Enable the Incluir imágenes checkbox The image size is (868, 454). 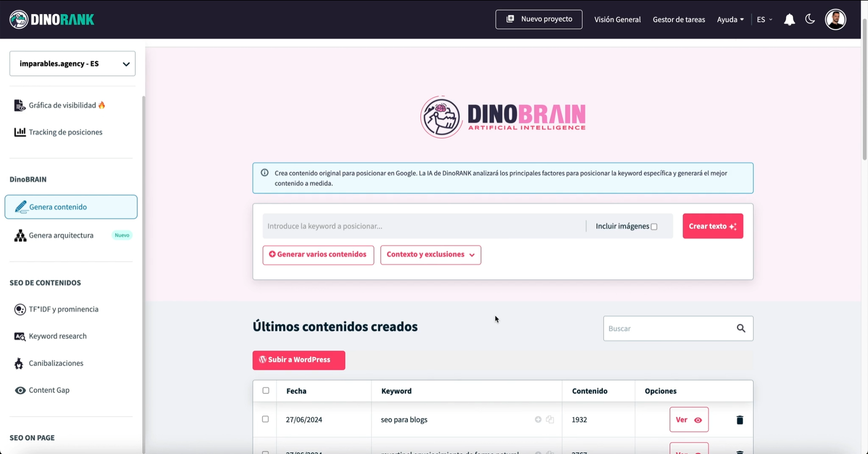pyautogui.click(x=654, y=227)
